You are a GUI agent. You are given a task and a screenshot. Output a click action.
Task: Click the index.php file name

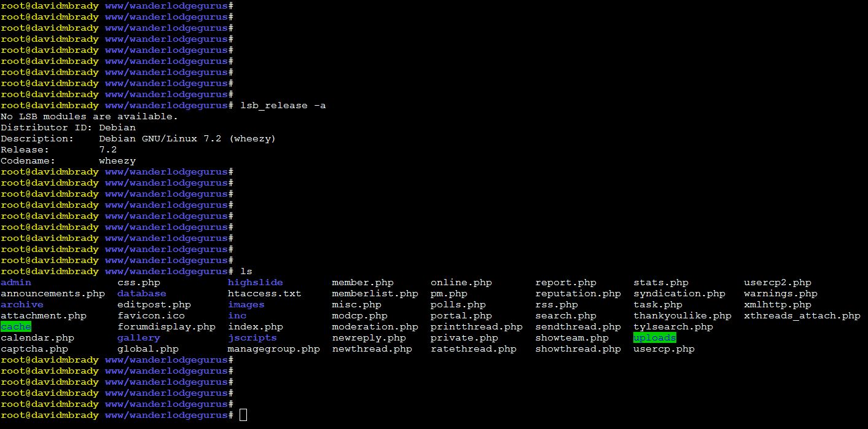255,327
